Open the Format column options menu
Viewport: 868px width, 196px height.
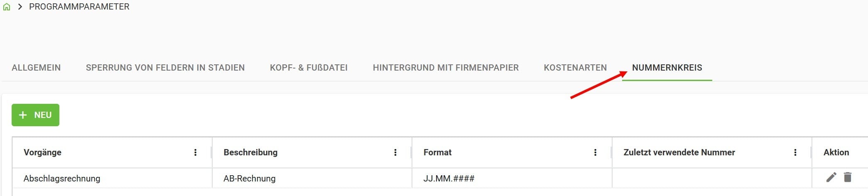[x=595, y=152]
